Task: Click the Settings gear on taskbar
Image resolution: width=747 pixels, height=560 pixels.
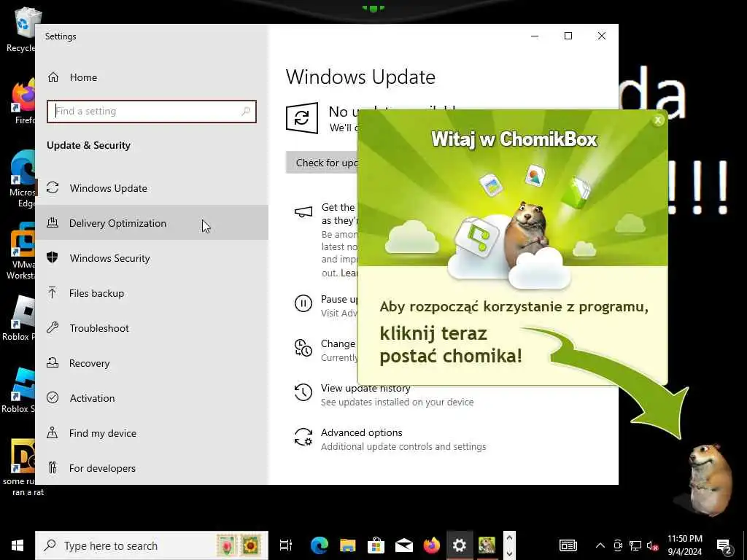Action: pos(460,545)
